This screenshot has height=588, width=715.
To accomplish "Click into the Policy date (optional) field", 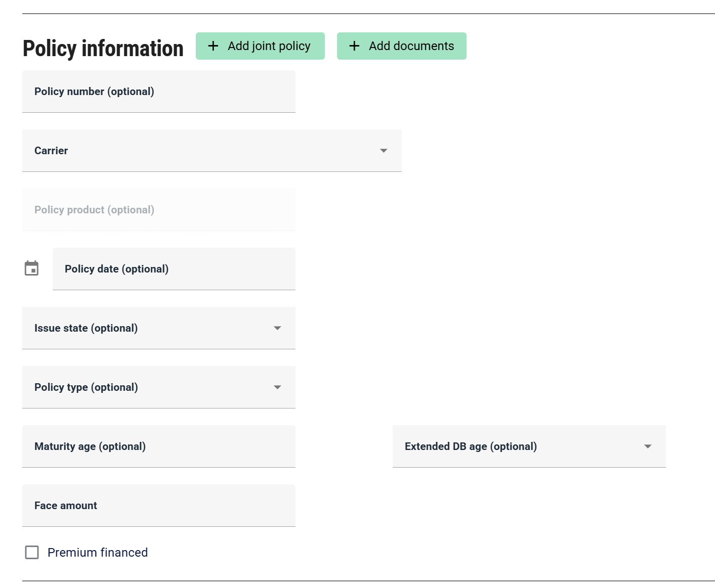I will [174, 269].
